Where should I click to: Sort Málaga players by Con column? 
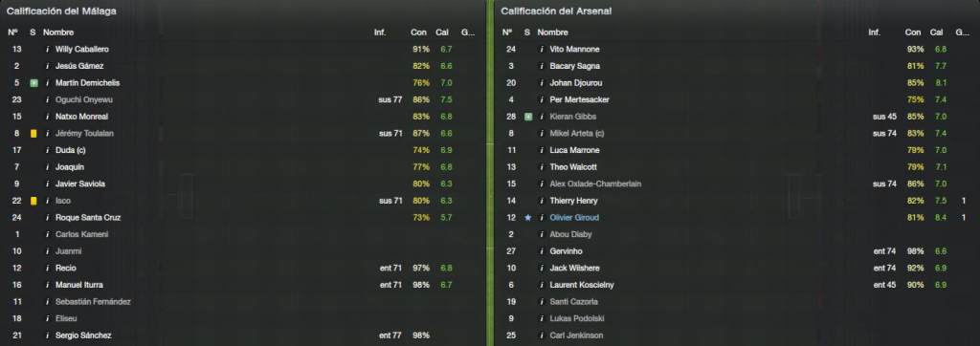coord(418,32)
